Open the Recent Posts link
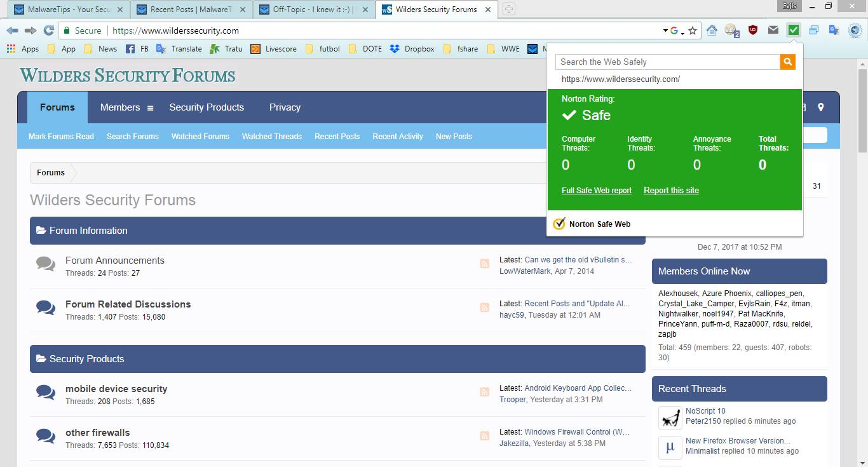Viewport: 868px width, 467px height. (x=337, y=137)
